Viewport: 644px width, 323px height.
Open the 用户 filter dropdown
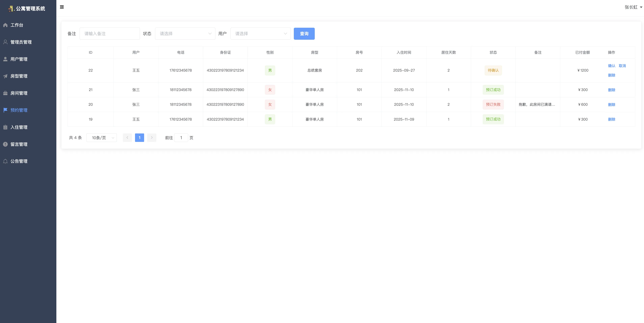point(260,33)
